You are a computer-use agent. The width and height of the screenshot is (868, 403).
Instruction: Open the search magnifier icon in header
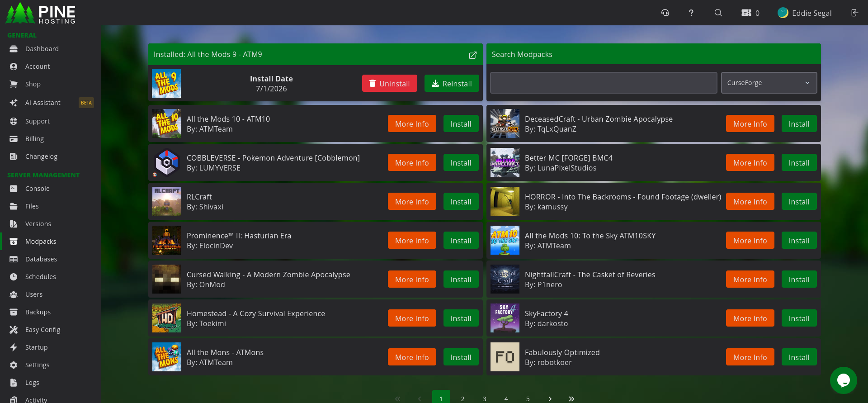[718, 13]
